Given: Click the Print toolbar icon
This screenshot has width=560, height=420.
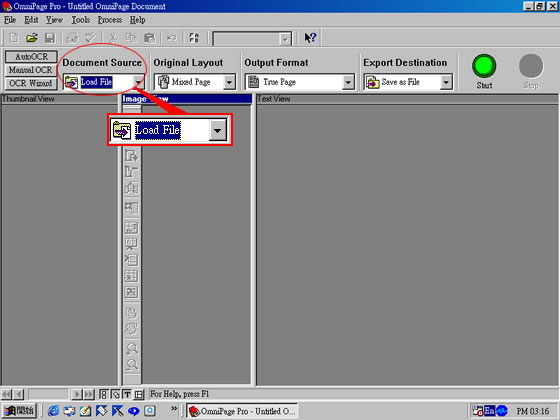Looking at the screenshot, I should pyautogui.click(x=72, y=38).
